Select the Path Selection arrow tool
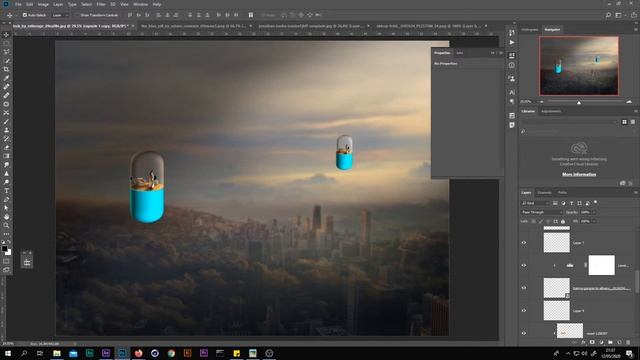The height and width of the screenshot is (360, 640). coord(6,208)
